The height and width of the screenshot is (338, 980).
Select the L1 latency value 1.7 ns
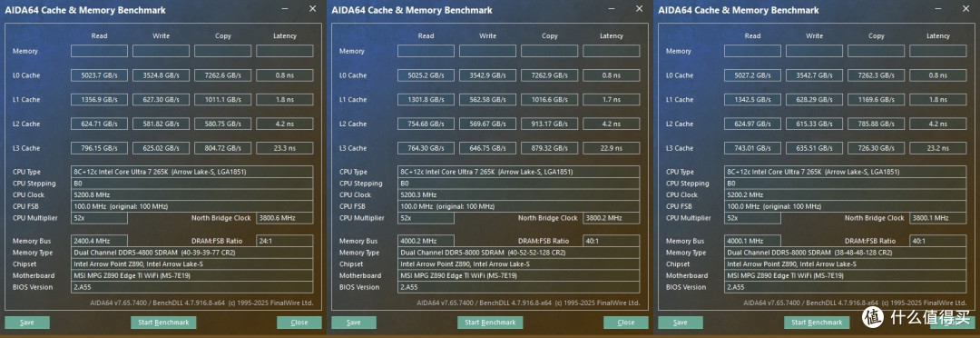point(612,100)
